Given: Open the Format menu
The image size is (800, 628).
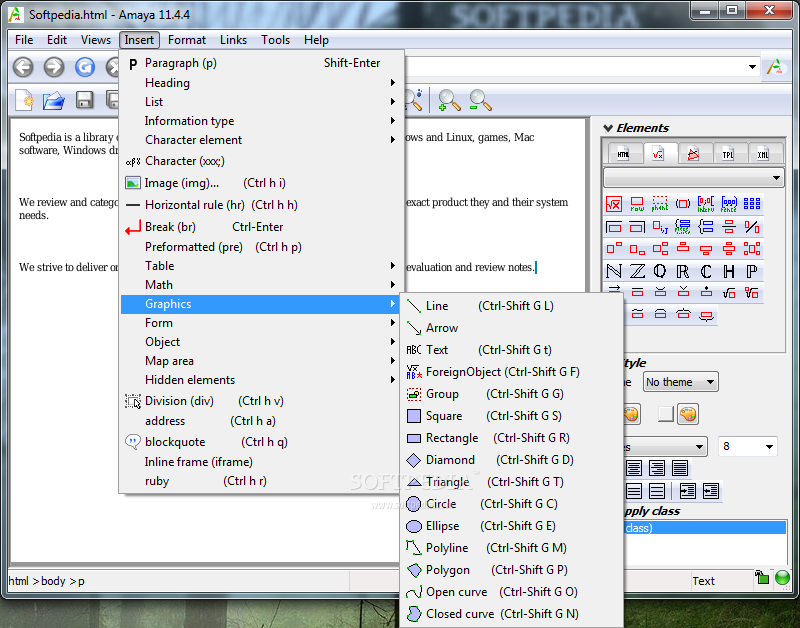Looking at the screenshot, I should pyautogui.click(x=187, y=40).
